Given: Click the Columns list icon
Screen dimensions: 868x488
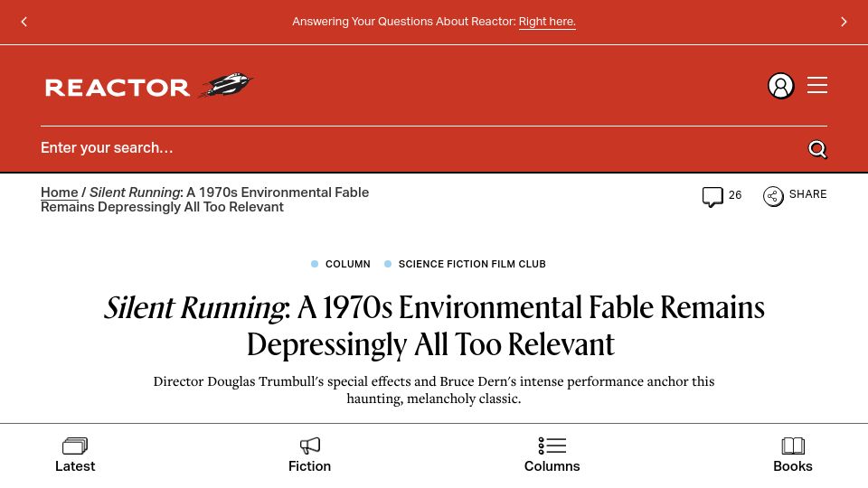Looking at the screenshot, I should click(x=552, y=446).
